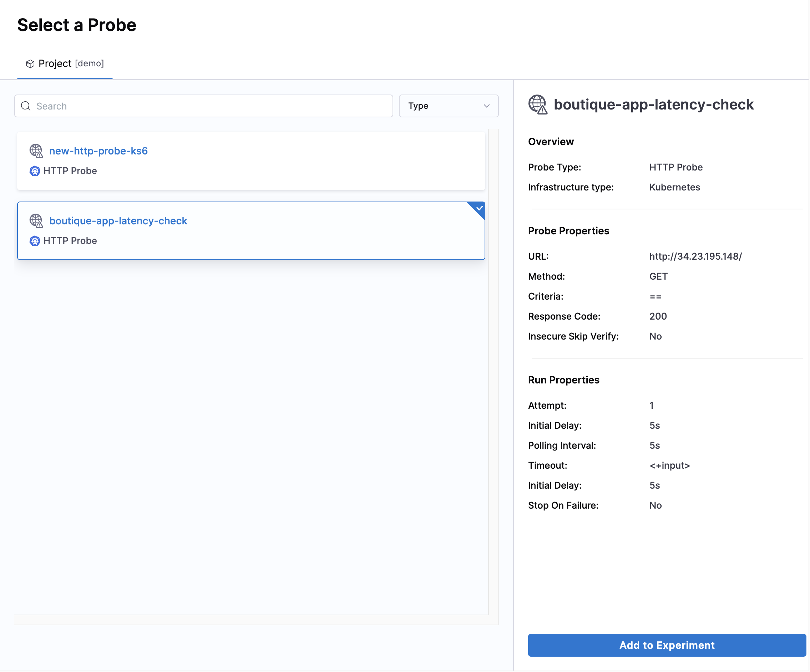The height and width of the screenshot is (672, 810).
Task: Click the search magnifier icon
Action: 26,106
